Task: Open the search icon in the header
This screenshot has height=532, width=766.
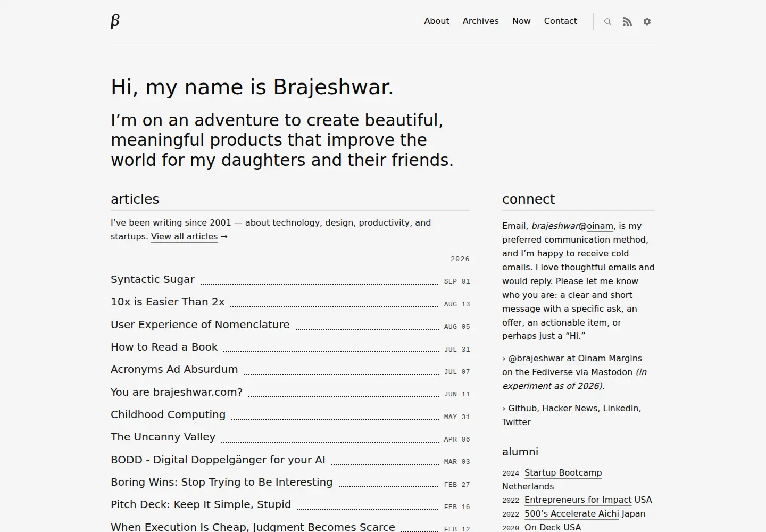Action: [607, 22]
